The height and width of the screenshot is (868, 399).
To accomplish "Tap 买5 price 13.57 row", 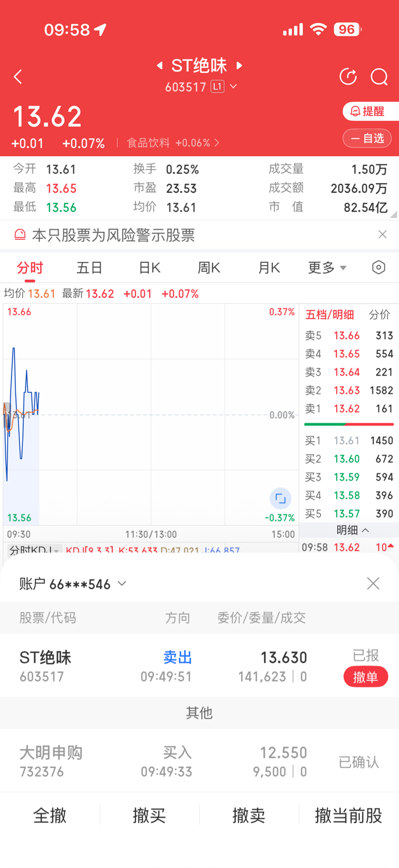I will point(349,513).
